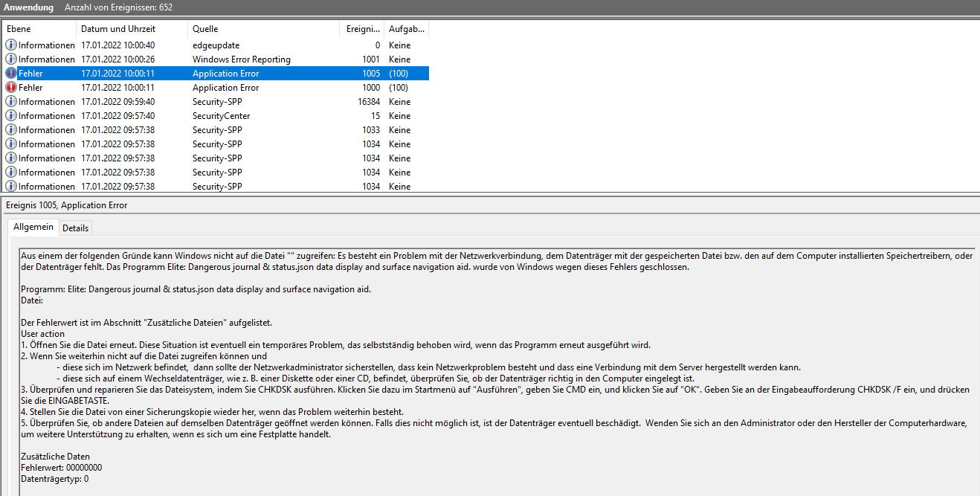Click the date 17.01.2022 09:59:40

(118, 102)
